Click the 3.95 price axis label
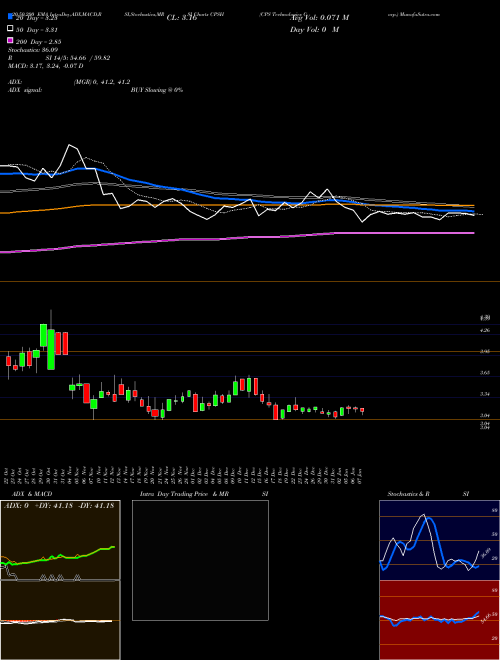The image size is (500, 660). coord(485,351)
